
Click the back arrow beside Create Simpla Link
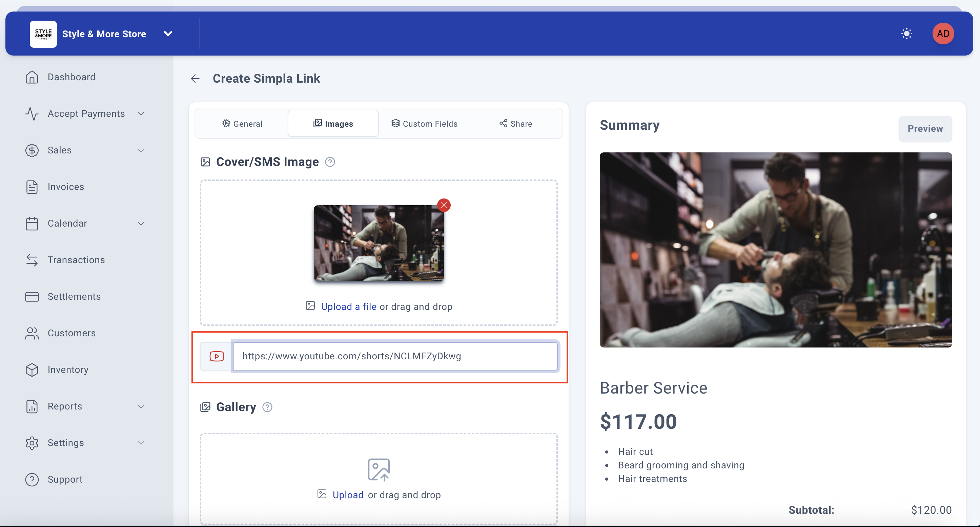(195, 78)
